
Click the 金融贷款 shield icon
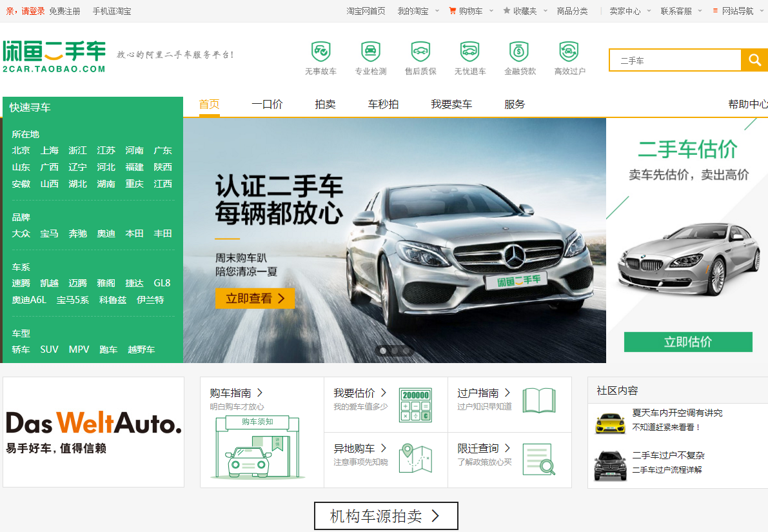(x=519, y=51)
